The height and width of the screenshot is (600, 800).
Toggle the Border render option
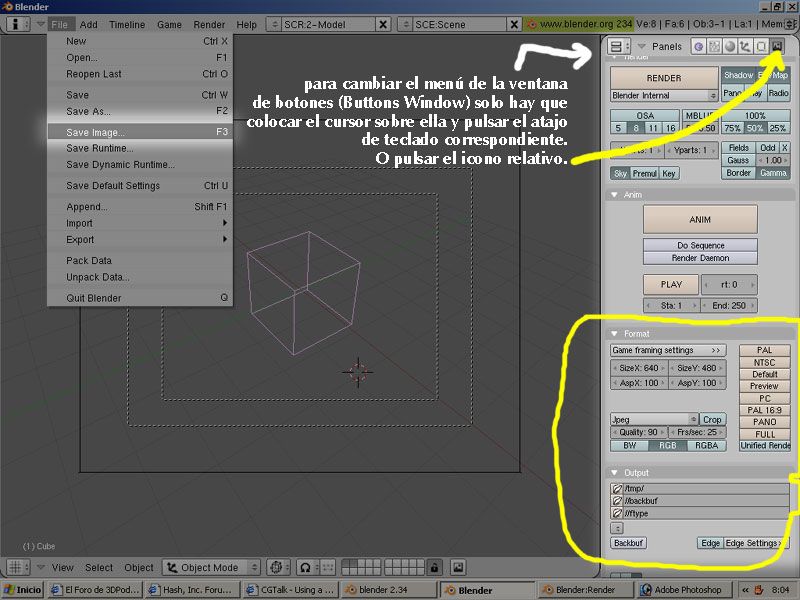click(x=738, y=173)
